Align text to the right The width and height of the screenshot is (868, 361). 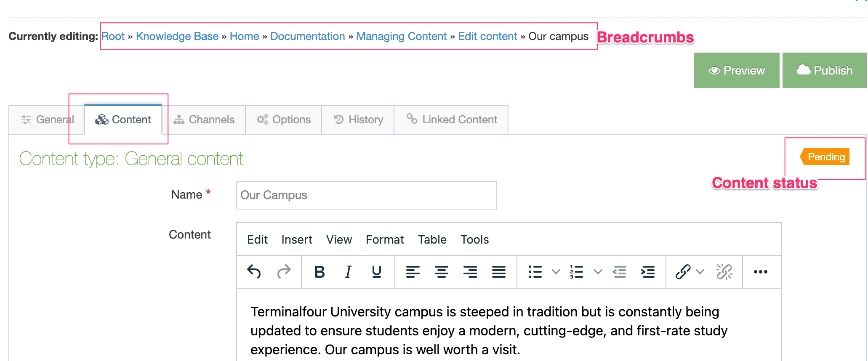[x=470, y=272]
